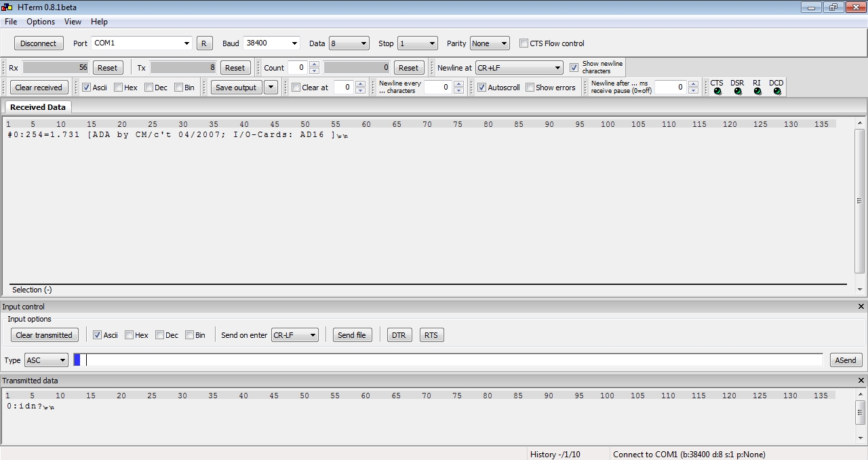Click the Disconnect button
The height and width of the screenshot is (460, 868).
39,43
